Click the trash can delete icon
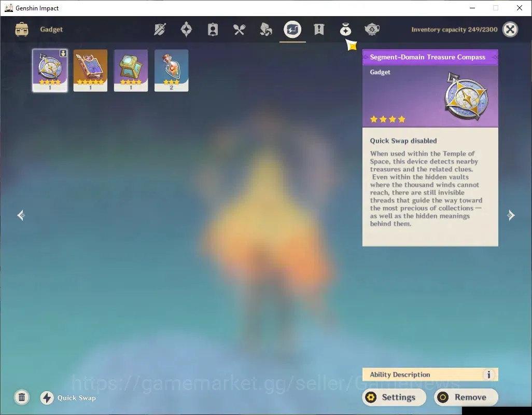Screen dimensions: 532x415 [x=22, y=397]
